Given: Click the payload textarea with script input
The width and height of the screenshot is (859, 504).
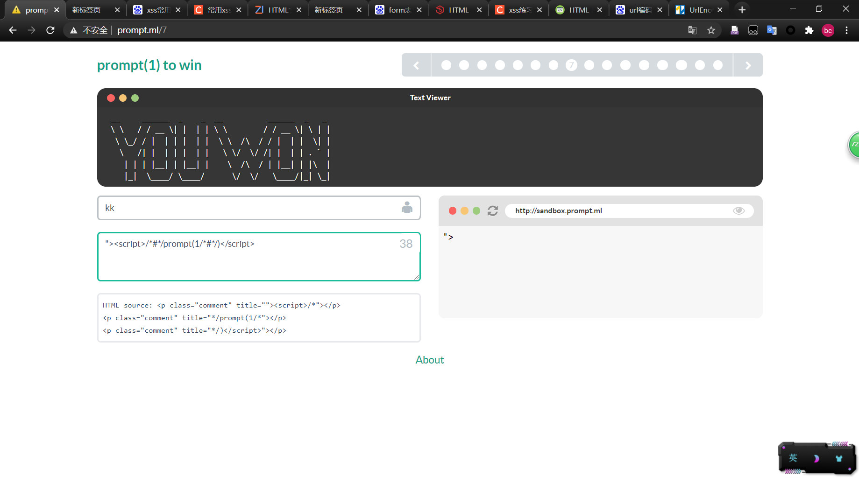Looking at the screenshot, I should (x=259, y=257).
